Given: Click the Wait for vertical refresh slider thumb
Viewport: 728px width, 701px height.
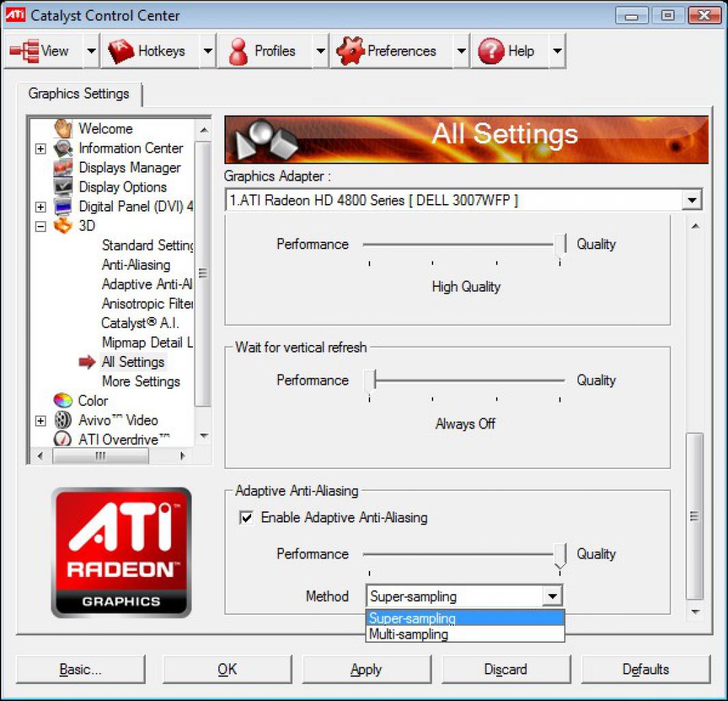Looking at the screenshot, I should click(369, 382).
